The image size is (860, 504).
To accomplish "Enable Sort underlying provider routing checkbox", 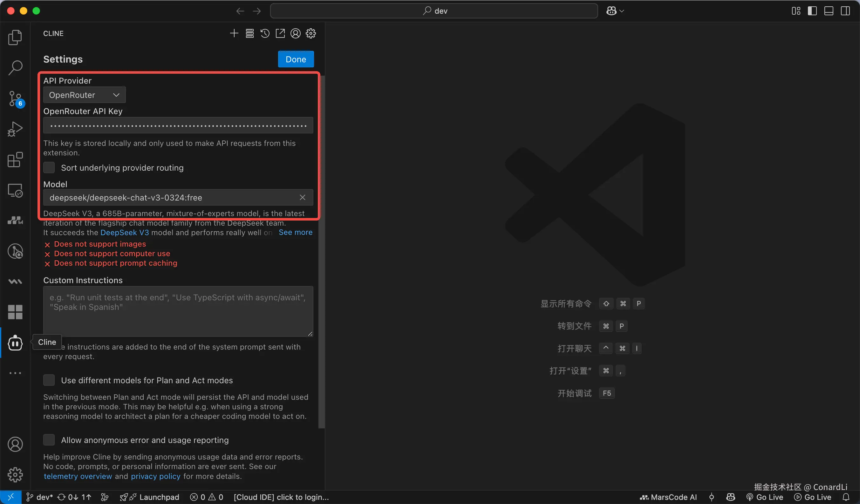I will coord(49,167).
